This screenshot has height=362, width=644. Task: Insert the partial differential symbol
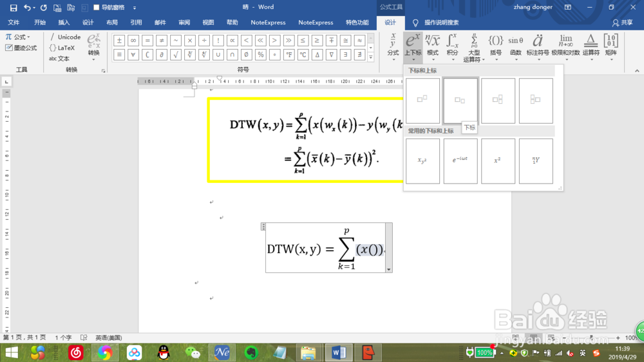tap(162, 54)
